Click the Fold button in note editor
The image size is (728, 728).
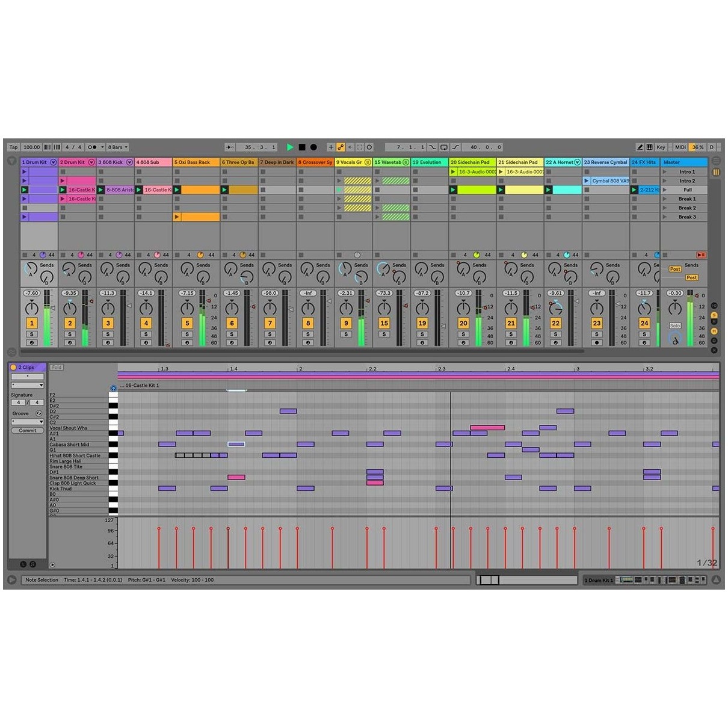click(57, 367)
